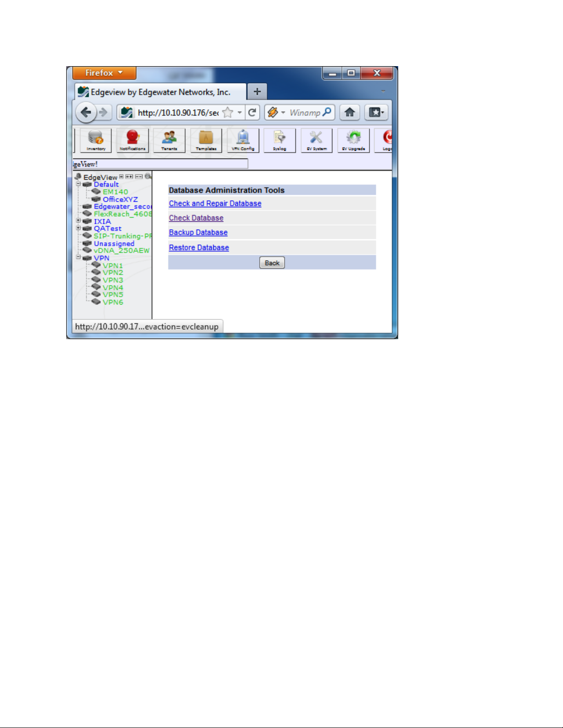Open Check and Repair Database link
This screenshot has width=563, height=728.
click(215, 203)
